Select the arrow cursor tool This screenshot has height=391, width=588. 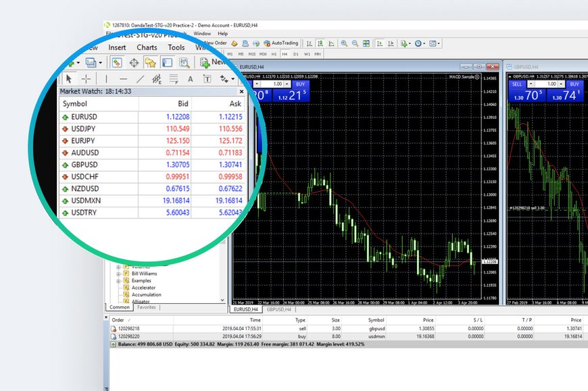tap(68, 79)
